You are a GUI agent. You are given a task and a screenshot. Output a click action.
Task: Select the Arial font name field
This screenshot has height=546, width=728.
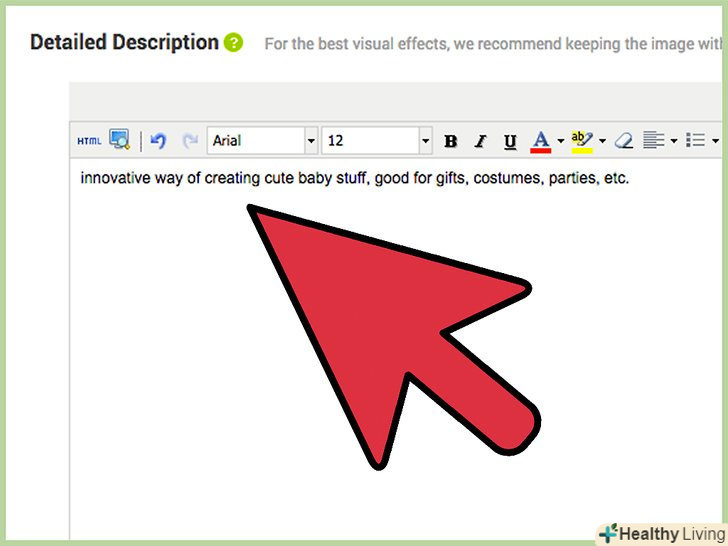coord(256,140)
